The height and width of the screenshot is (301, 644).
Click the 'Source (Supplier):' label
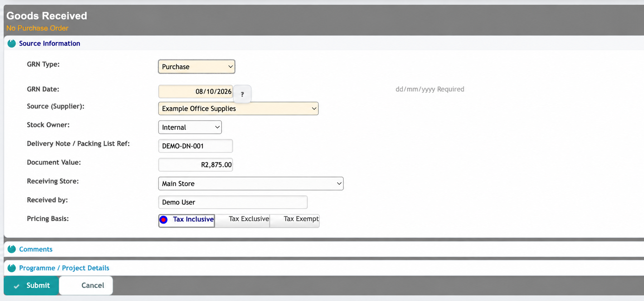tap(56, 106)
